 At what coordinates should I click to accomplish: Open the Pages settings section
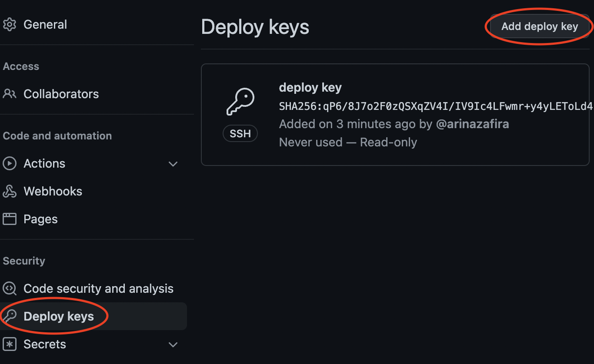pyautogui.click(x=40, y=219)
